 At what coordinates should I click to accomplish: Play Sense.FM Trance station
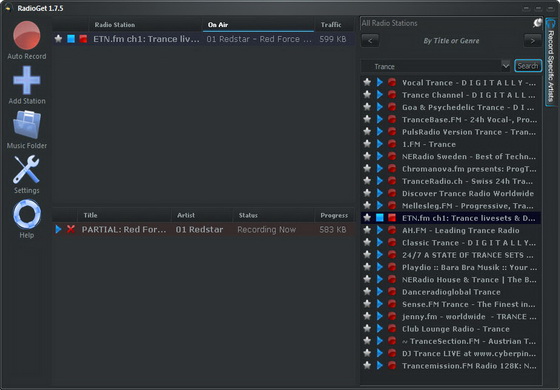point(380,304)
